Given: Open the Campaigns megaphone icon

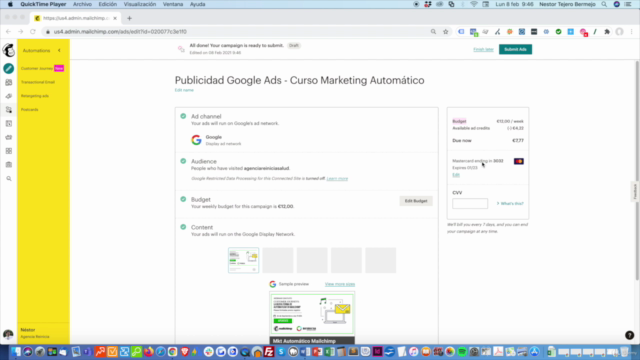Looking at the screenshot, I should [9, 96].
